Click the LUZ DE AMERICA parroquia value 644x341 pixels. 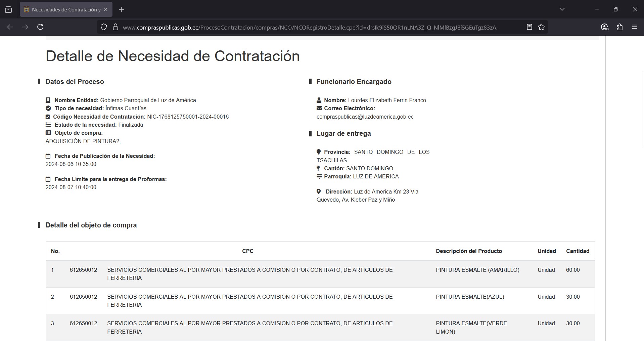[376, 176]
